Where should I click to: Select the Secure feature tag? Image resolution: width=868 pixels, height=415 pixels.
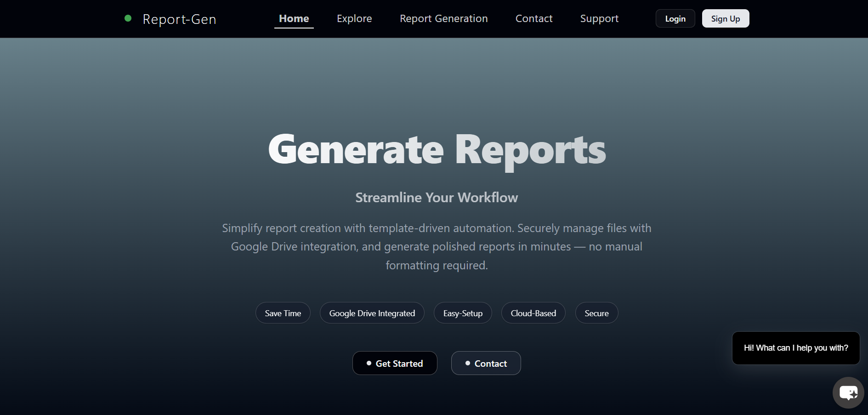tap(596, 313)
